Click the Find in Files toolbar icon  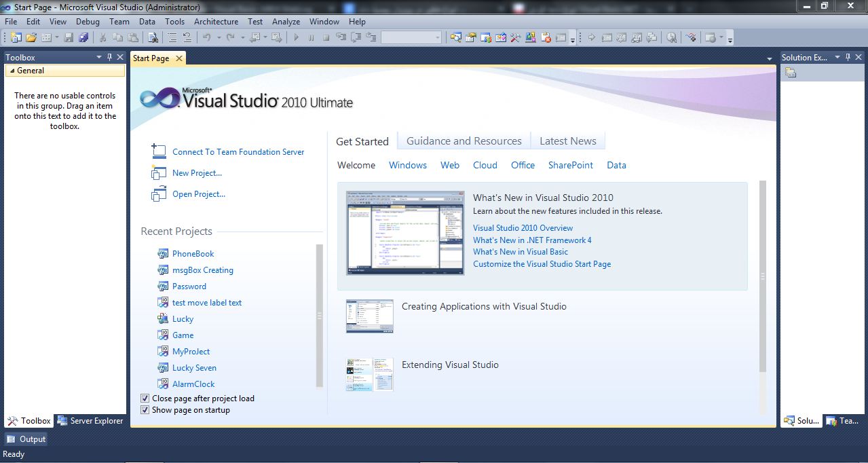coord(153,37)
